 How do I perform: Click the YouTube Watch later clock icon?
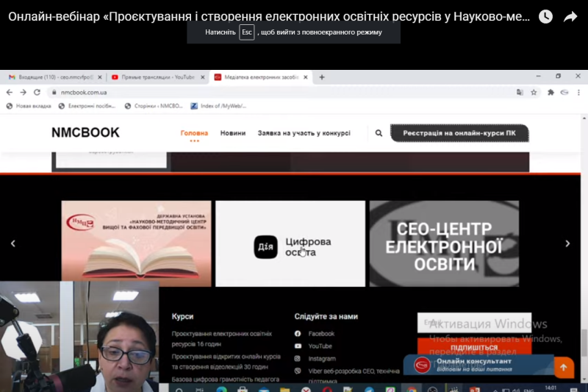[x=545, y=16]
